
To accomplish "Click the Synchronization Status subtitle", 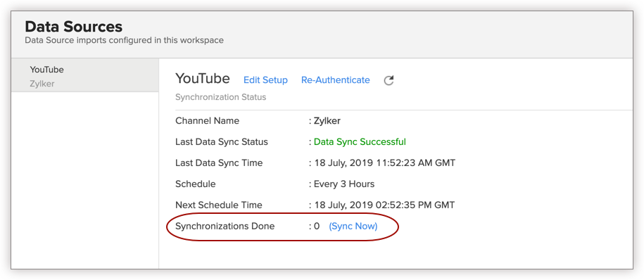I will tap(220, 97).
